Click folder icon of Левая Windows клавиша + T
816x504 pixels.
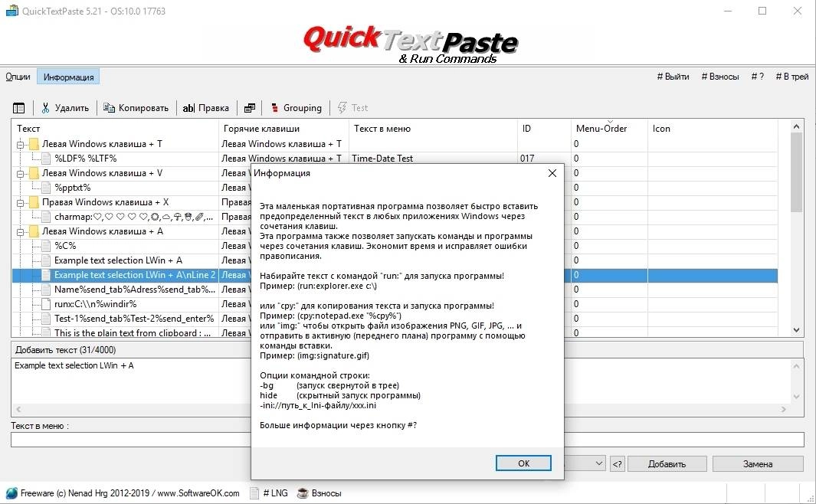click(x=34, y=144)
